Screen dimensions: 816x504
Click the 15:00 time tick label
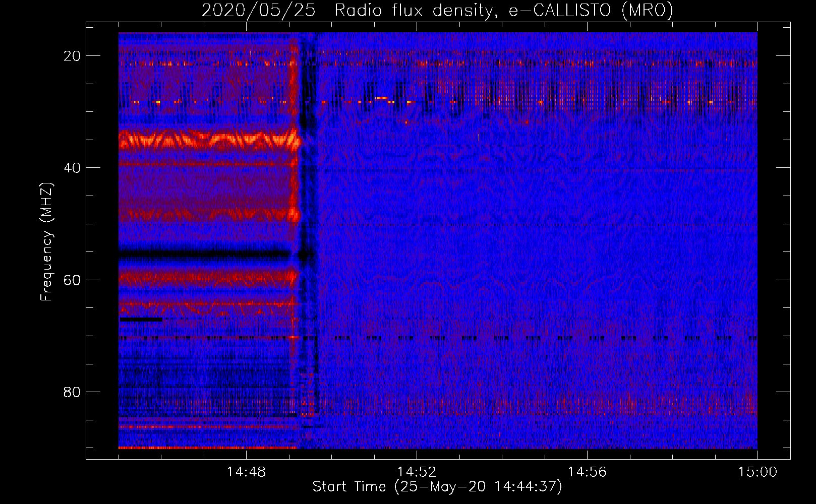coord(757,472)
